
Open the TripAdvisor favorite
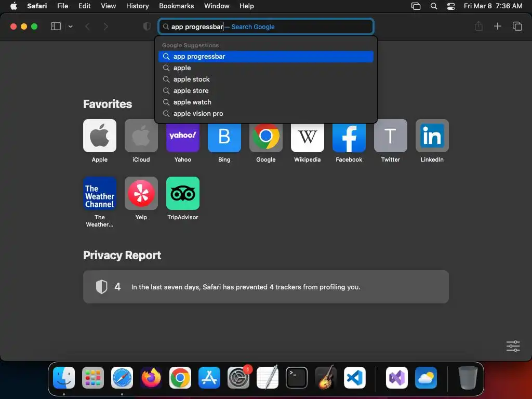(x=182, y=193)
